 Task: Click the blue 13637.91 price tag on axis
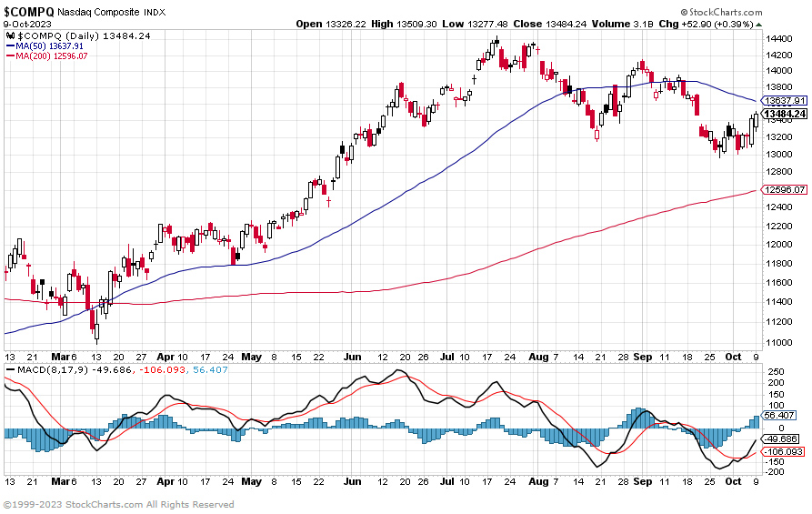coord(784,100)
